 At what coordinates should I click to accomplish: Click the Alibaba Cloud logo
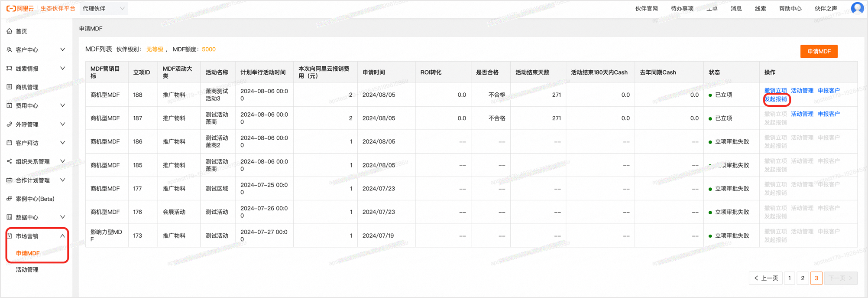click(20, 8)
